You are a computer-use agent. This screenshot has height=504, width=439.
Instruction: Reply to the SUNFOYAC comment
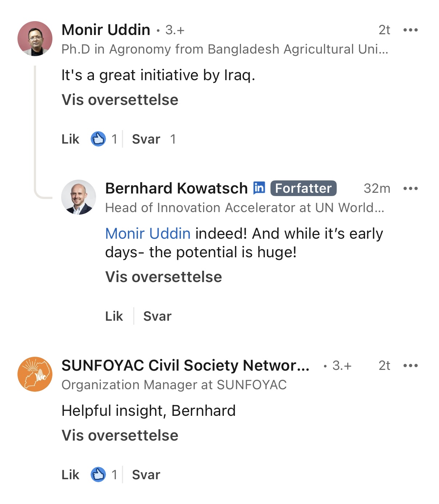(x=146, y=474)
